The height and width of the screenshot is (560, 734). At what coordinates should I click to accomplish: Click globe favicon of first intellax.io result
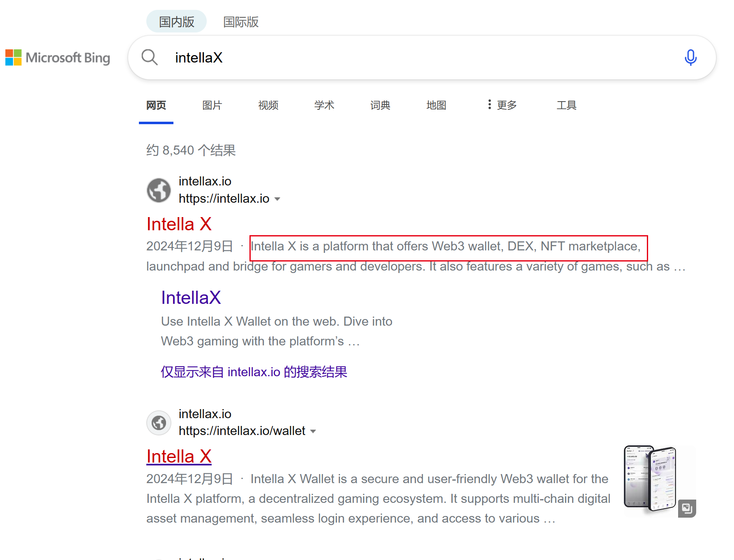pyautogui.click(x=159, y=190)
